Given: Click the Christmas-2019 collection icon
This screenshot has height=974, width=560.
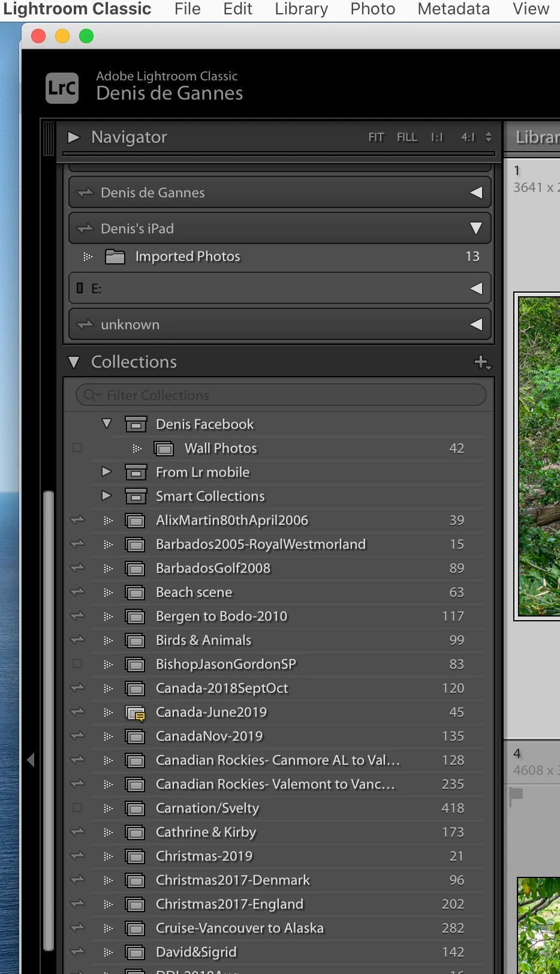Looking at the screenshot, I should coord(136,856).
